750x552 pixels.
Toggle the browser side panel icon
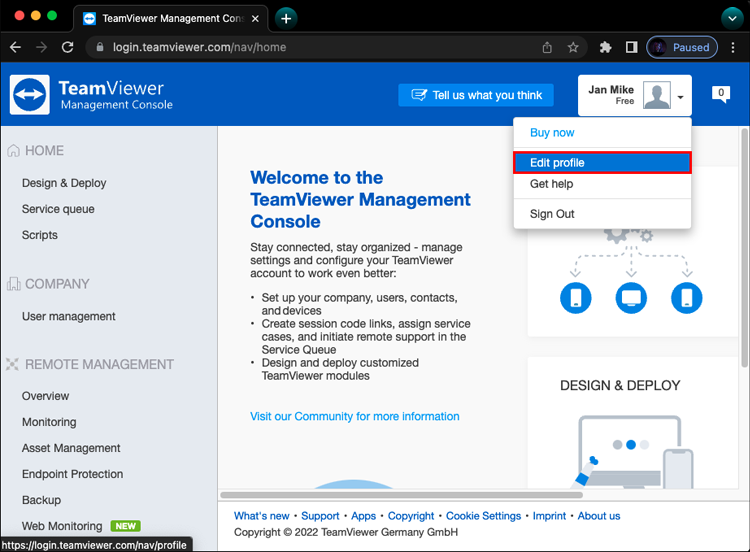(631, 47)
